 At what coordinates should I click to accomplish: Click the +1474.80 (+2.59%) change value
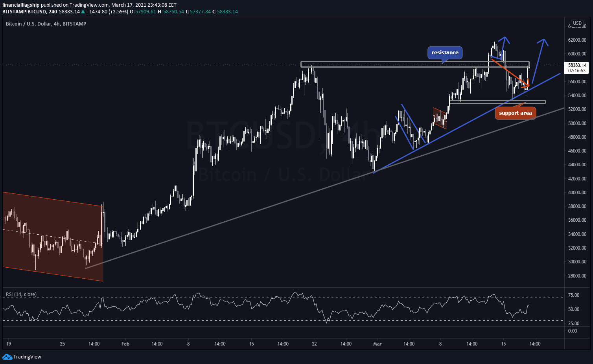107,12
